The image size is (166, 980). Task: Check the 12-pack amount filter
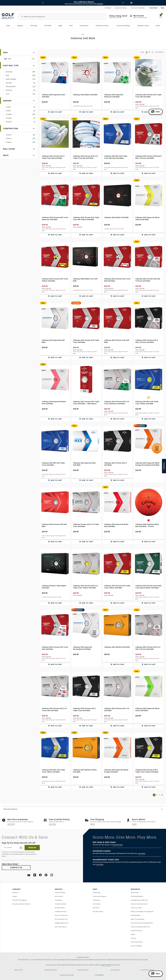4,114
